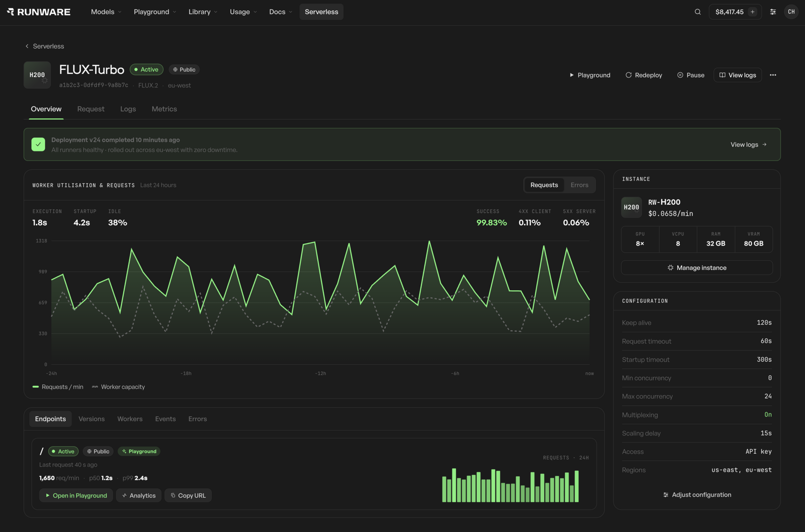Click the endpoint Playground sparkle badge
Screen dimensions: 805x532
pos(139,451)
